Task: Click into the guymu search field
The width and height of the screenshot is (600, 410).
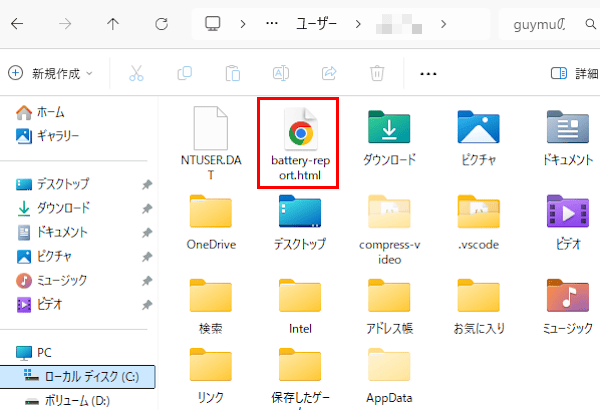Action: click(540, 25)
